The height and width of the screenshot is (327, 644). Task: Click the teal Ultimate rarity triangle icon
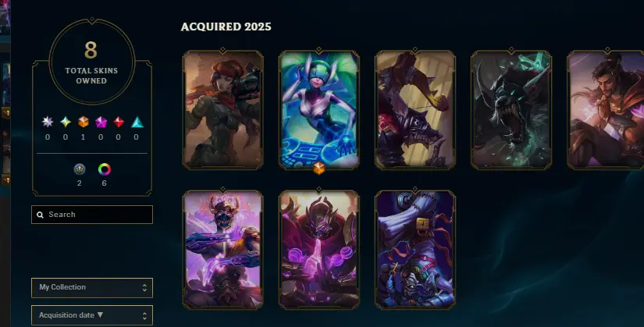137,122
